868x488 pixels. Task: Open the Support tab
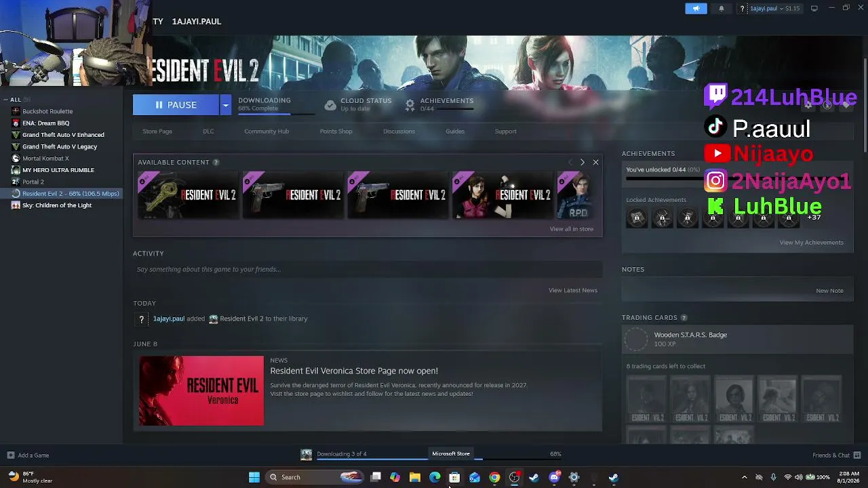pyautogui.click(x=505, y=131)
